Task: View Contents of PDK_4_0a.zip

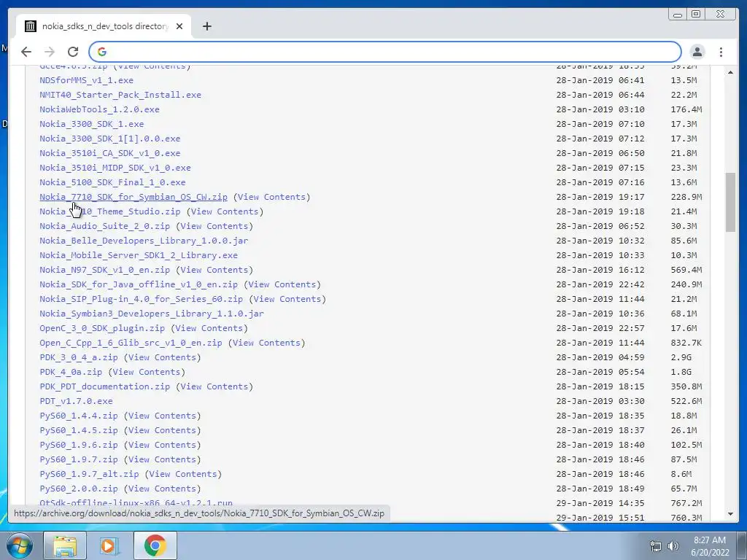Action: (x=146, y=373)
